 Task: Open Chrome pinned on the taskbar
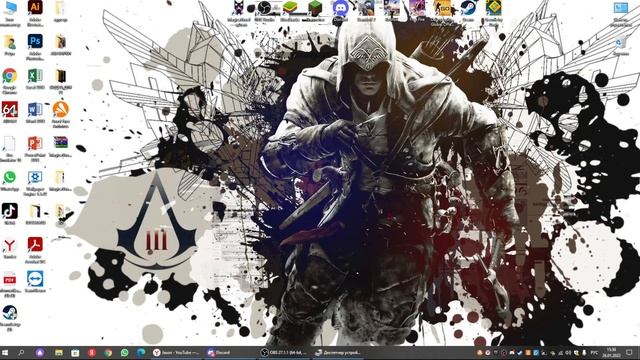coord(108,352)
